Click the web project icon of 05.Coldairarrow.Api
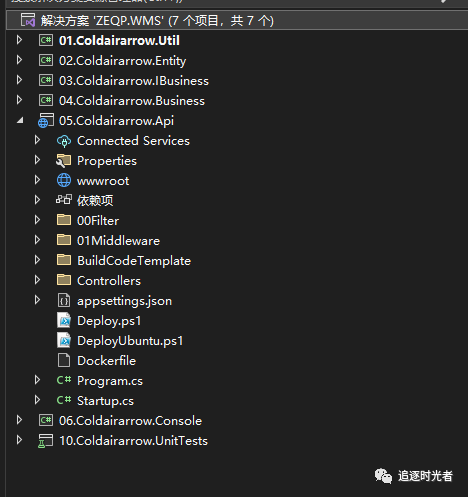This screenshot has width=468, height=497. click(x=46, y=121)
